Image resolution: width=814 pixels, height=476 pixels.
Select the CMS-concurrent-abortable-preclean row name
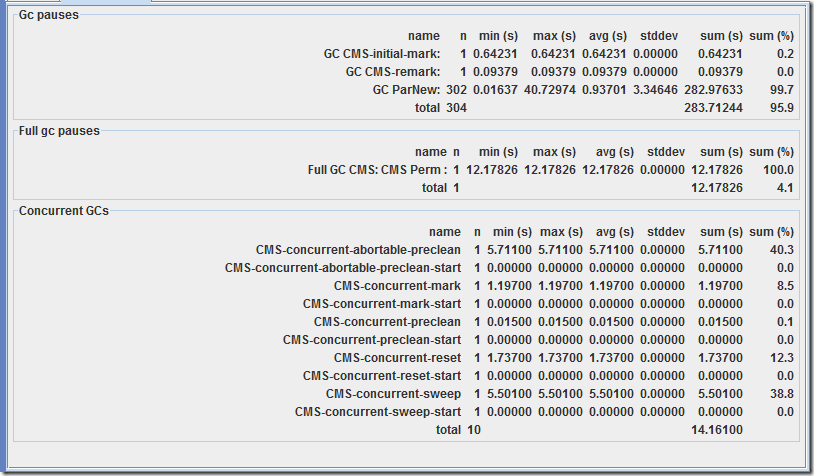(x=358, y=250)
